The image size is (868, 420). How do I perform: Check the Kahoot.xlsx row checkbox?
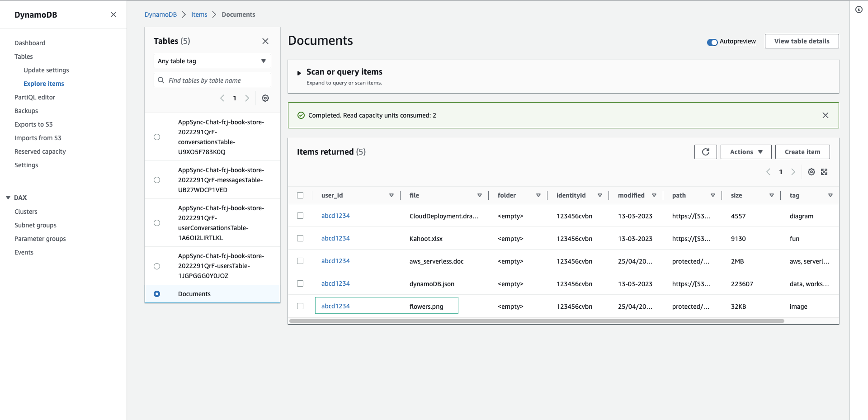click(300, 238)
